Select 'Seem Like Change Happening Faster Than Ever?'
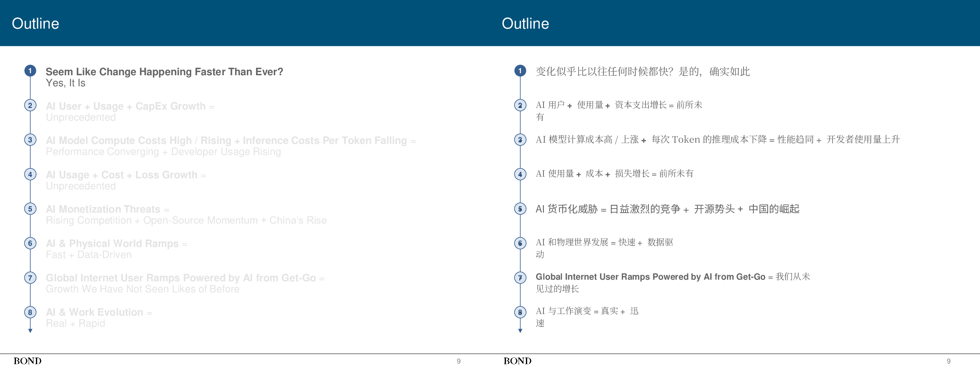This screenshot has width=980, height=368. (164, 72)
